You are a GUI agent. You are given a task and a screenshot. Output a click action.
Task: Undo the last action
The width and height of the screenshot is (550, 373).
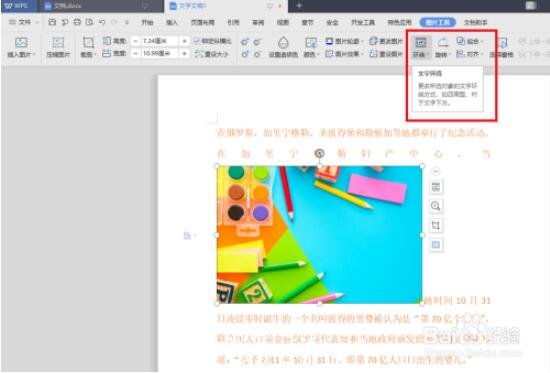102,22
